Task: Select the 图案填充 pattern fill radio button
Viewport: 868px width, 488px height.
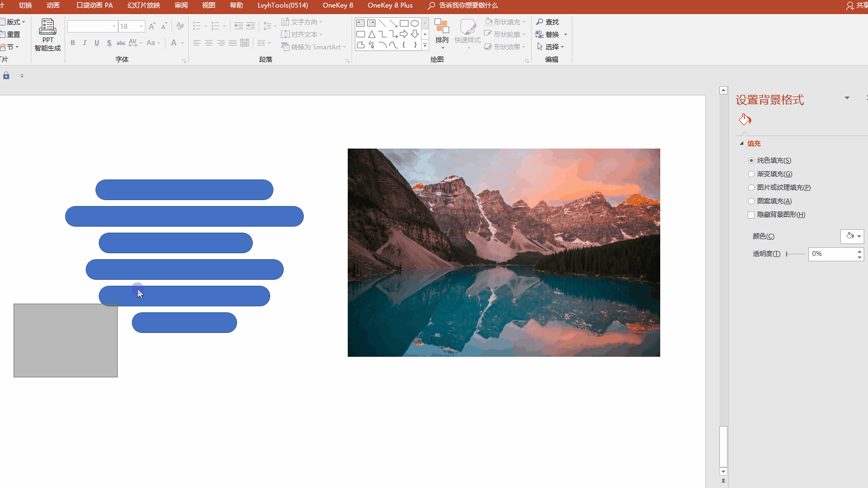Action: (x=751, y=201)
